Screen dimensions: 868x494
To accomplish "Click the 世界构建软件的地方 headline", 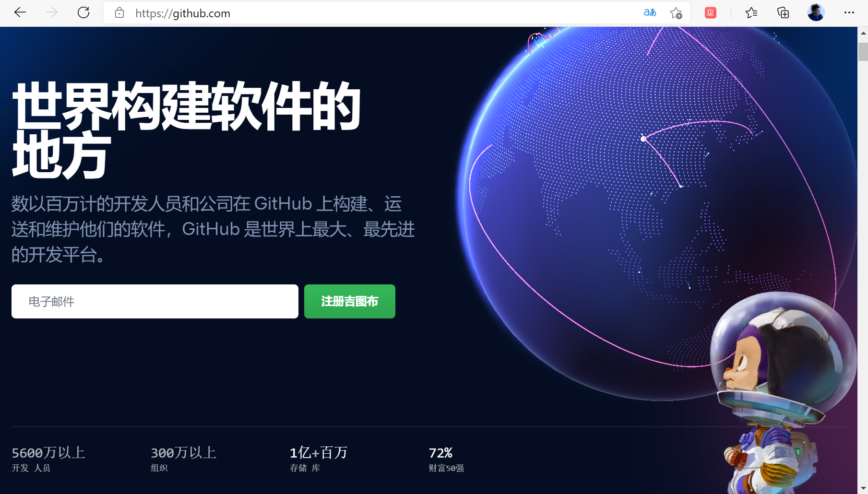I will pos(186,129).
